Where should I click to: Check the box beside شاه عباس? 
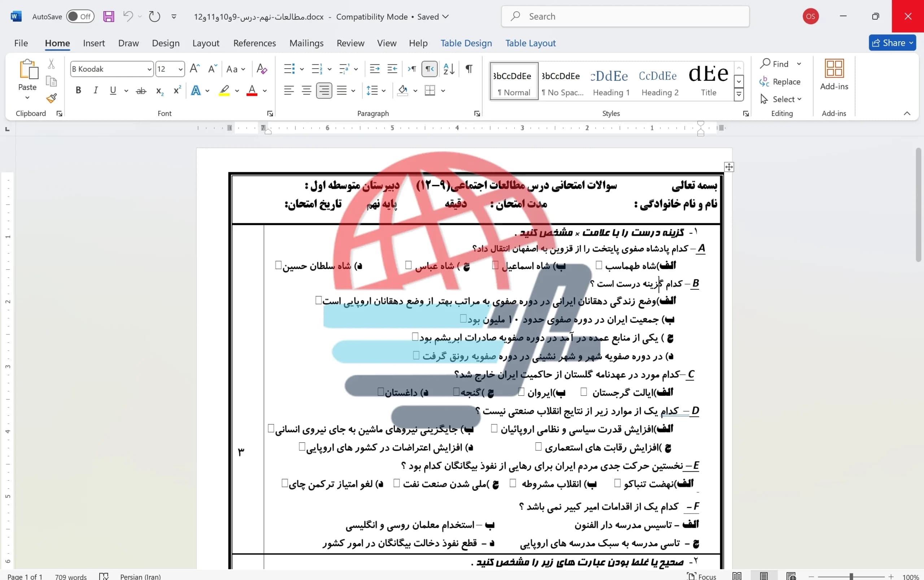[x=408, y=265]
